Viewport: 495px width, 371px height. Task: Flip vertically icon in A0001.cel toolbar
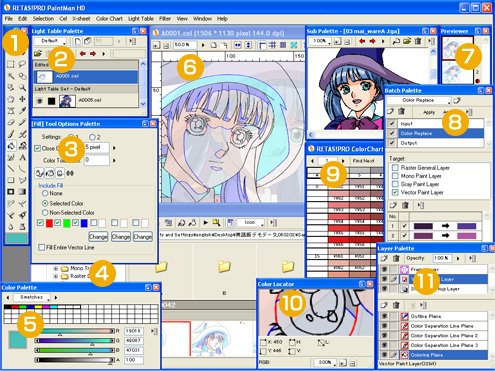pos(248,45)
